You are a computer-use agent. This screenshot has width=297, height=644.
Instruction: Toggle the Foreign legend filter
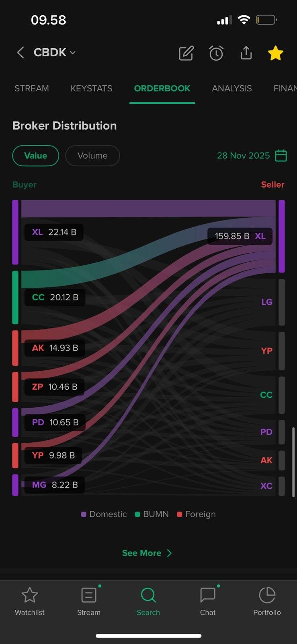coord(197,514)
